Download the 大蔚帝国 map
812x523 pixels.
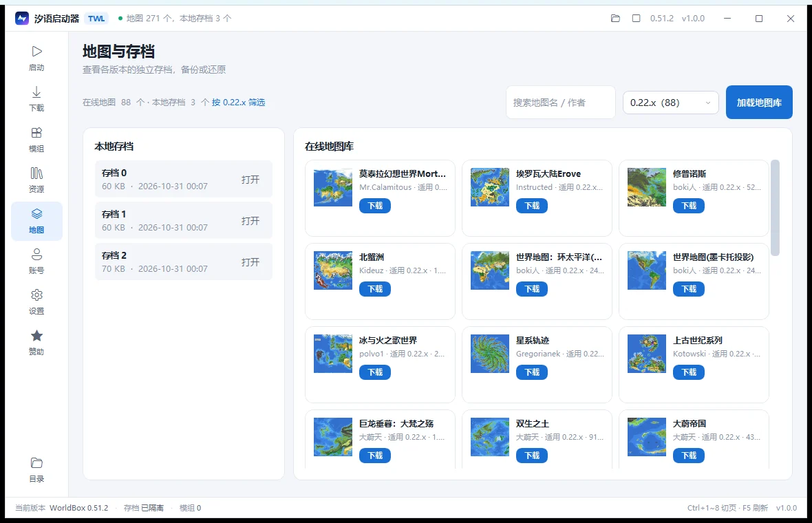click(689, 456)
